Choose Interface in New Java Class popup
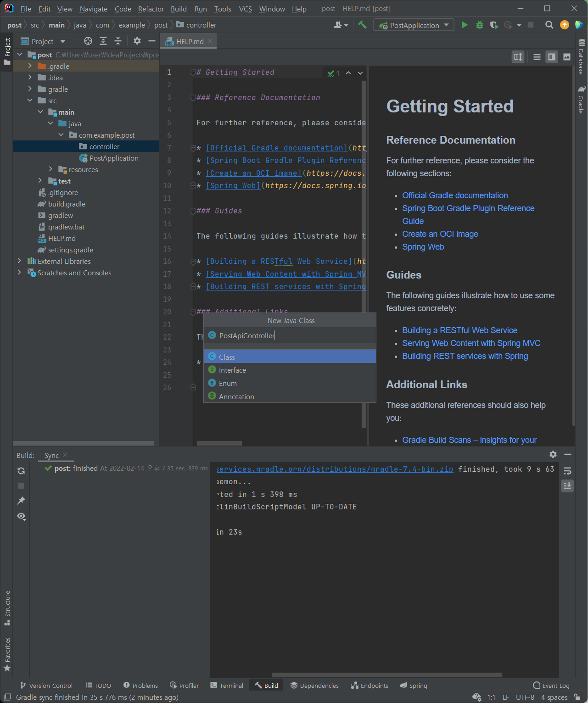 pos(290,370)
